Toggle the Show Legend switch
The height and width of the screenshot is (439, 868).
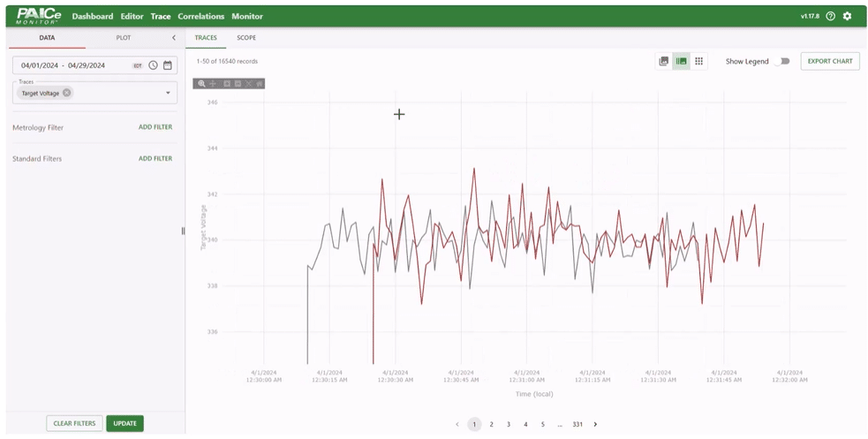pos(782,62)
